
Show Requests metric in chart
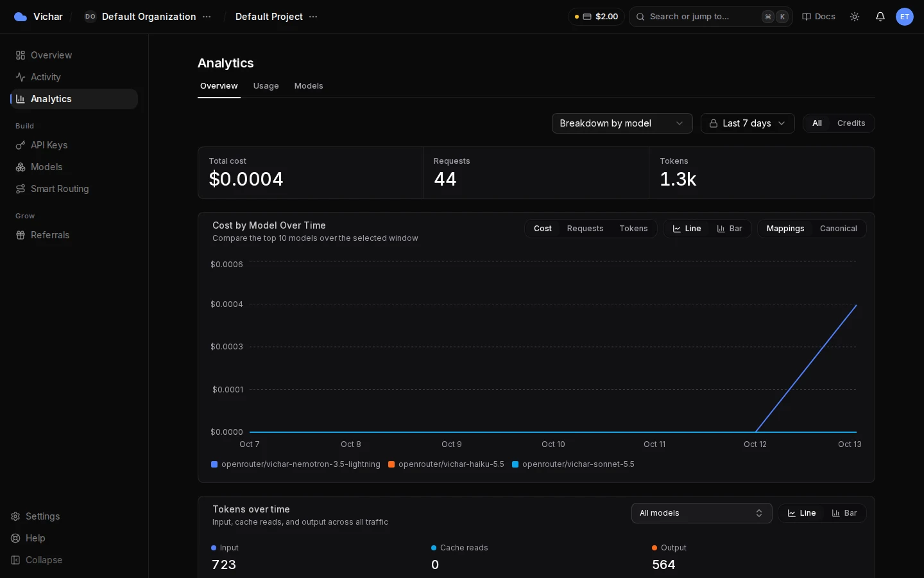pyautogui.click(x=585, y=229)
